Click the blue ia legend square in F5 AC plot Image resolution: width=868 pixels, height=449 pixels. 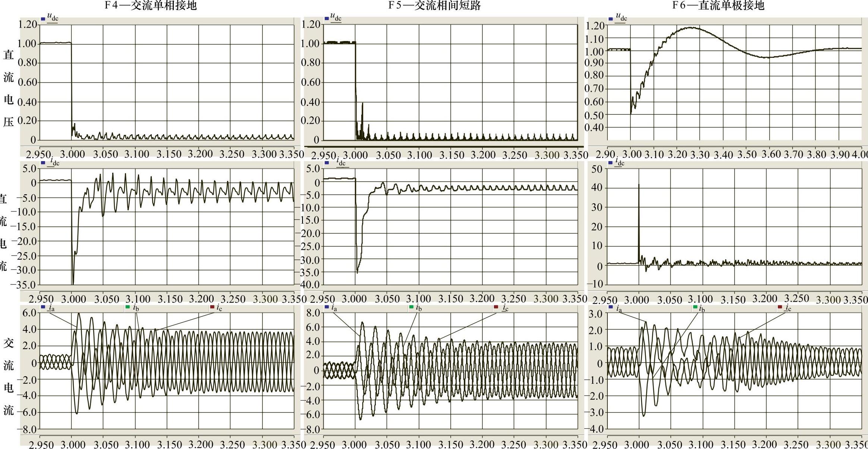click(327, 307)
